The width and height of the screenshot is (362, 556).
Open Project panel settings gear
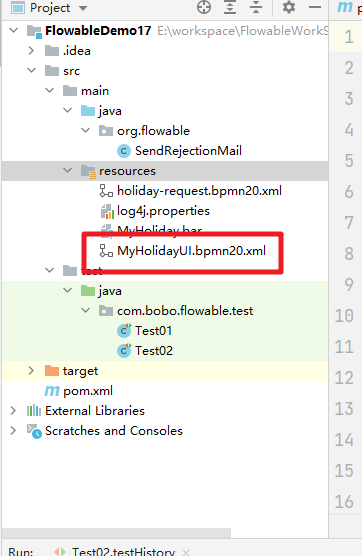point(289,7)
